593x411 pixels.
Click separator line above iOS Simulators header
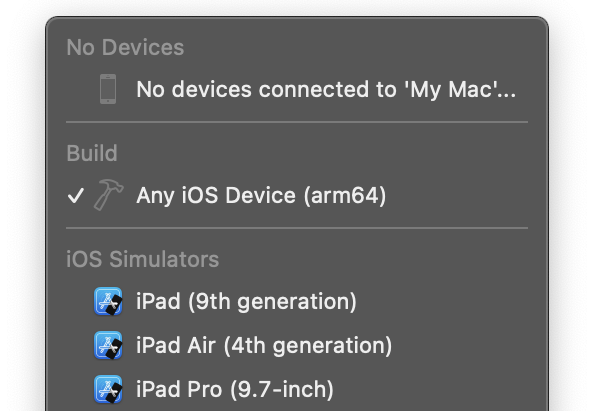tap(297, 228)
